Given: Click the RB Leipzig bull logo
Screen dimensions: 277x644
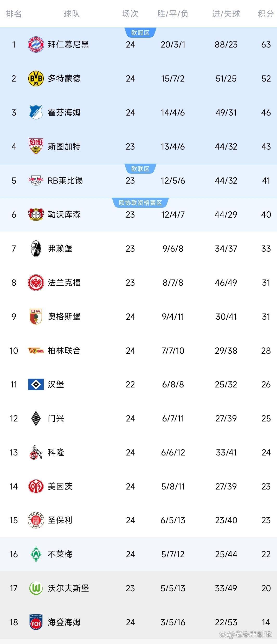Looking at the screenshot, I should click(x=36, y=180).
